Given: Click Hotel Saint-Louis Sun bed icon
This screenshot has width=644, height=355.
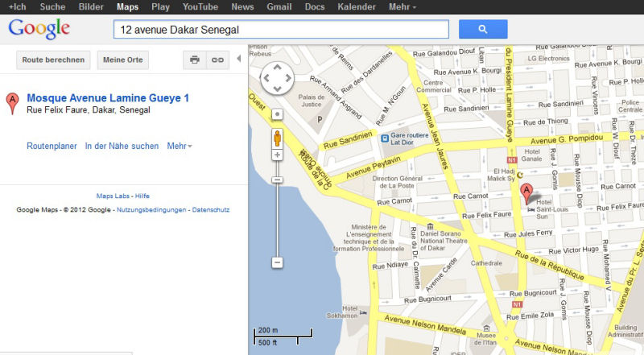Looking at the screenshot, I should click(531, 209).
